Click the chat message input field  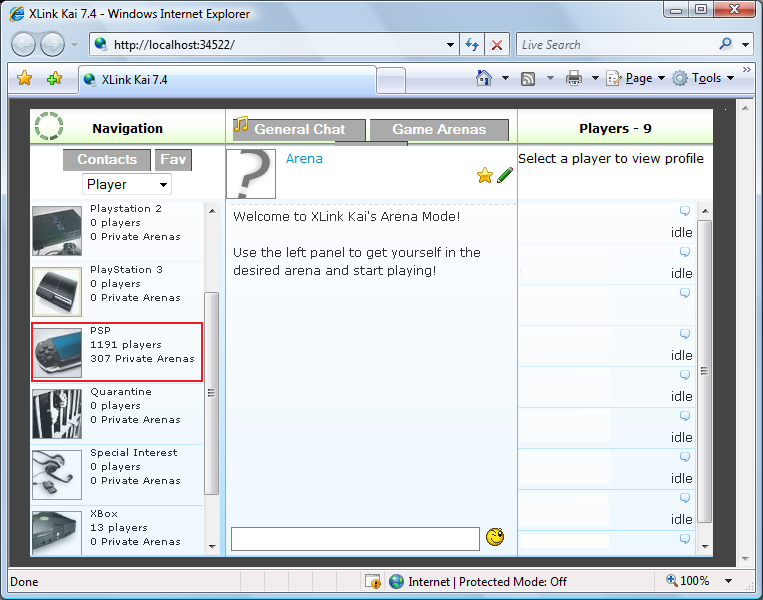click(355, 539)
